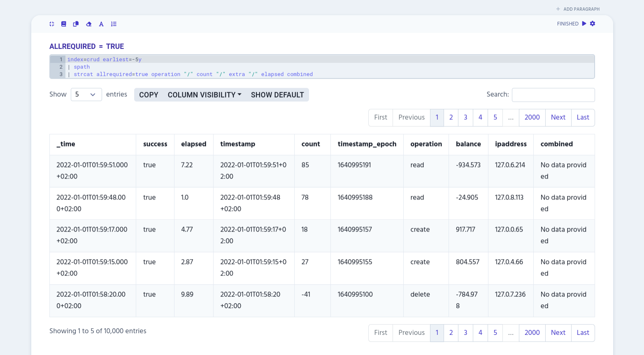The width and height of the screenshot is (644, 355).
Task: Click the ALLREQUIRED = TRUE paragraph title
Action: 86,46
